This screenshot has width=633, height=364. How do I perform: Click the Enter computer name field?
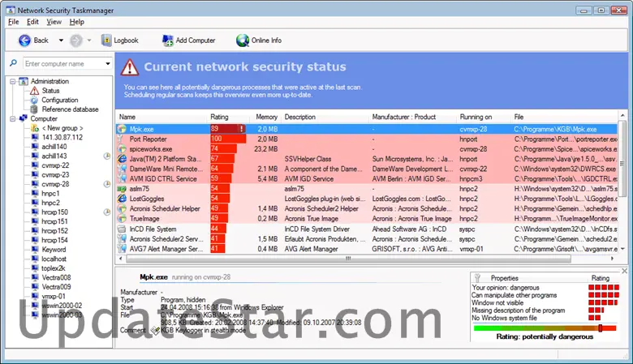coord(63,64)
